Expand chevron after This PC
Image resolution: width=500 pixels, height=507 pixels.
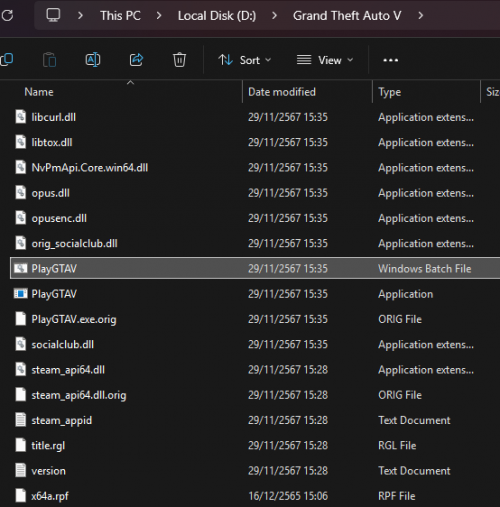[159, 15]
